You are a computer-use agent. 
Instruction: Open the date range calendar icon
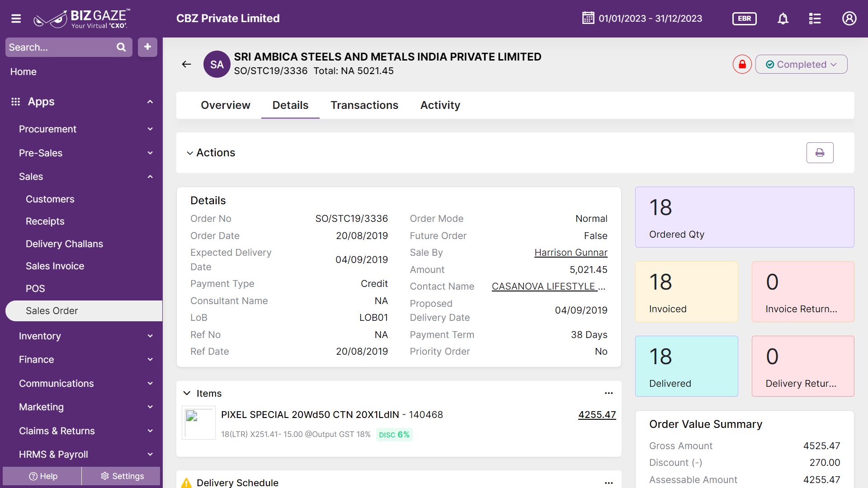click(588, 18)
